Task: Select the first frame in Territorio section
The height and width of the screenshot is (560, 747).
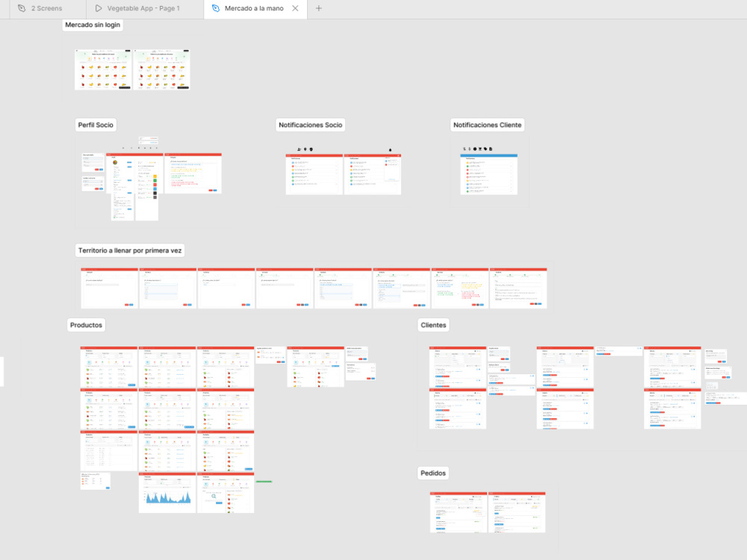Action: tap(110, 288)
